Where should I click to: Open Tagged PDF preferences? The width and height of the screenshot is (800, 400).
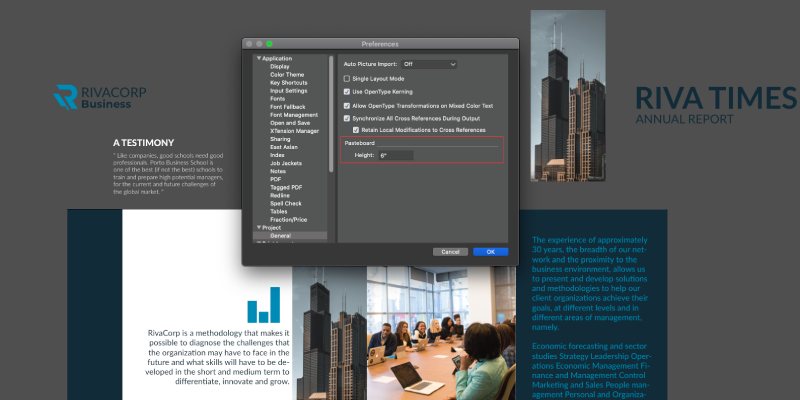[x=286, y=187]
